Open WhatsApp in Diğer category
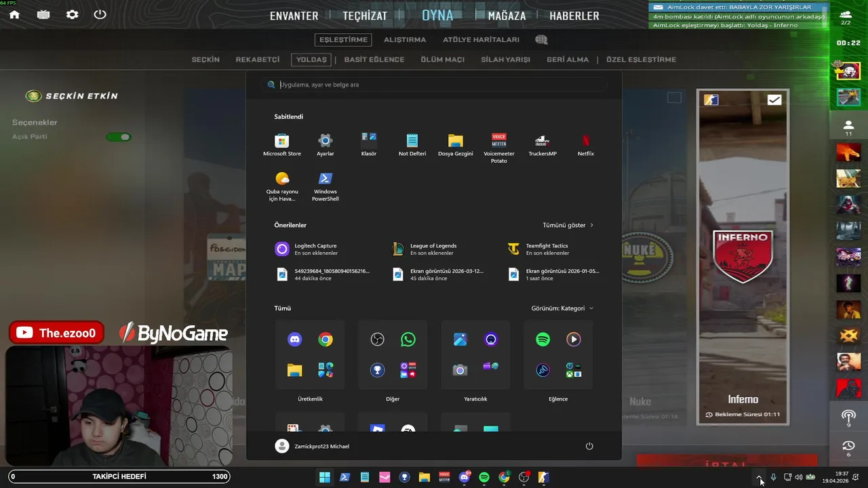The width and height of the screenshot is (868, 488). point(408,340)
